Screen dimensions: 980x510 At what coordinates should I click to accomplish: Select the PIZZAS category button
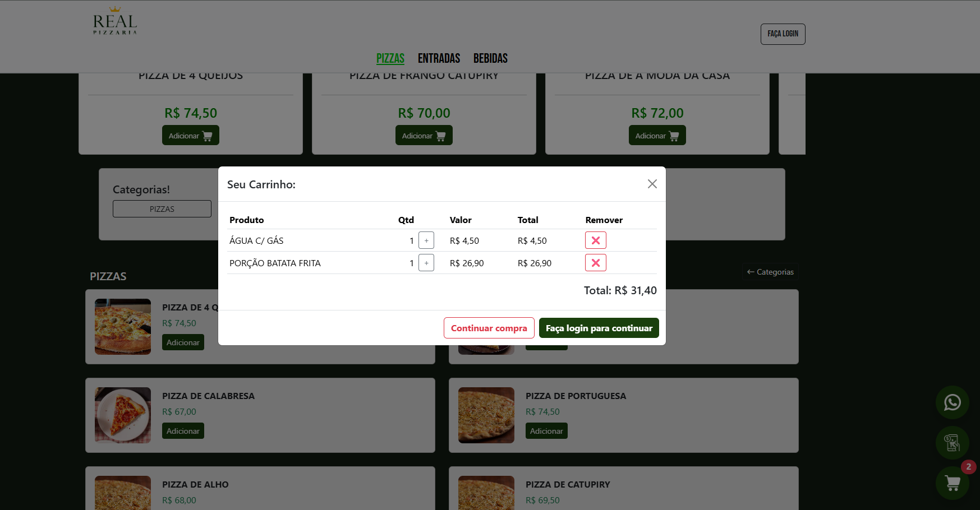click(x=162, y=208)
